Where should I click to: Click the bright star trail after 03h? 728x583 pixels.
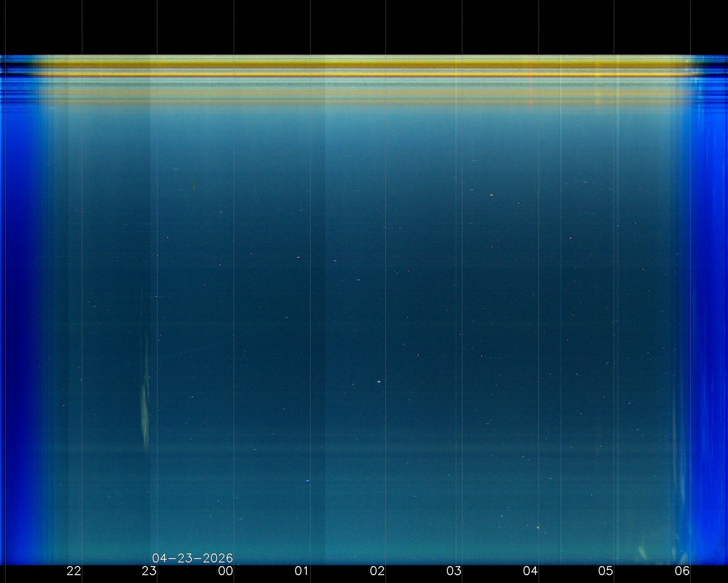[491, 195]
